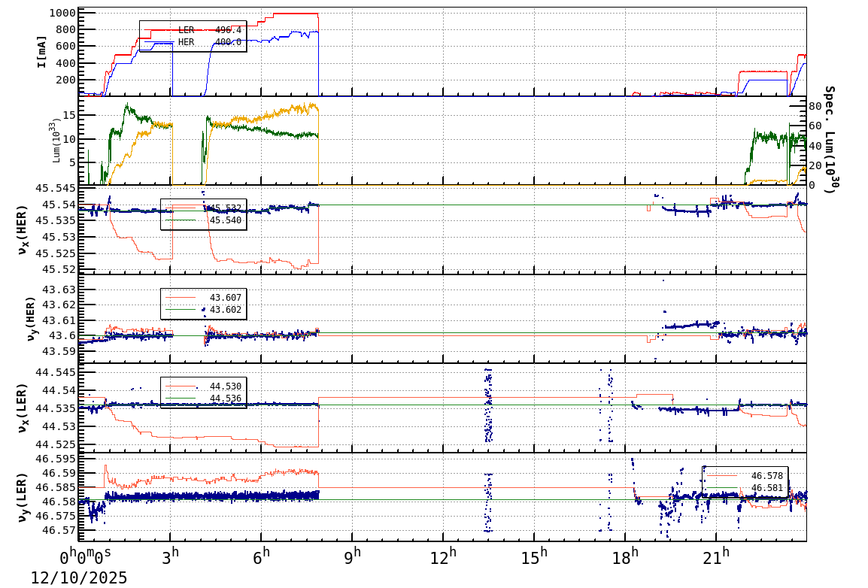
Task: Select HER legend value 400.0
Action: click(228, 42)
